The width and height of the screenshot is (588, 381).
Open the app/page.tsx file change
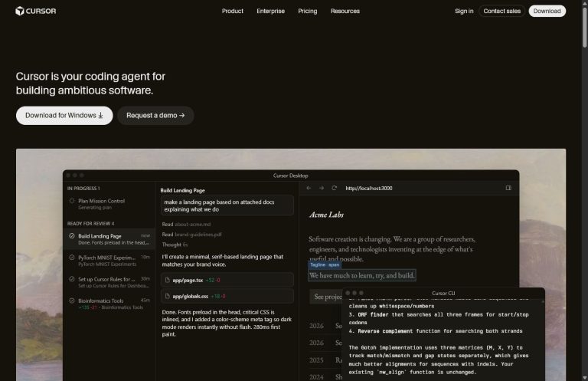(227, 280)
